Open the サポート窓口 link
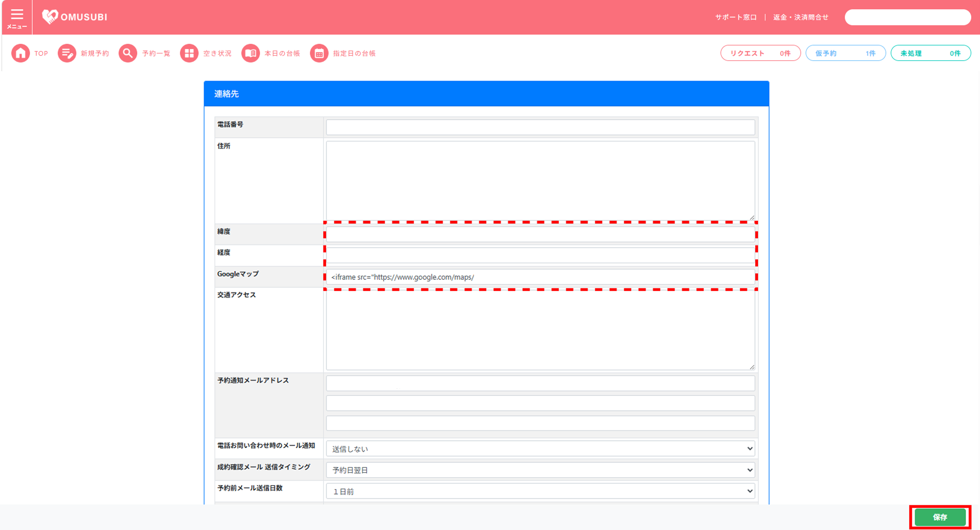The width and height of the screenshot is (980, 530). pos(736,18)
